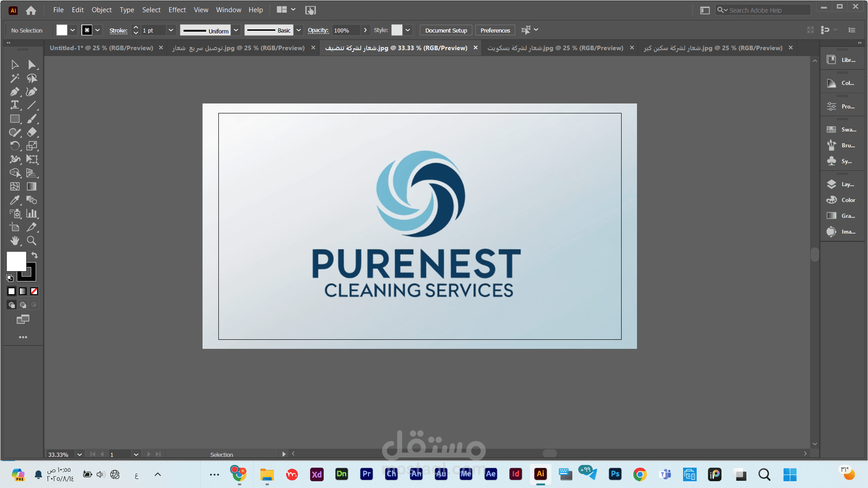Open artboard navigation dropdown
Image resolution: width=868 pixels, height=488 pixels.
coord(136,455)
